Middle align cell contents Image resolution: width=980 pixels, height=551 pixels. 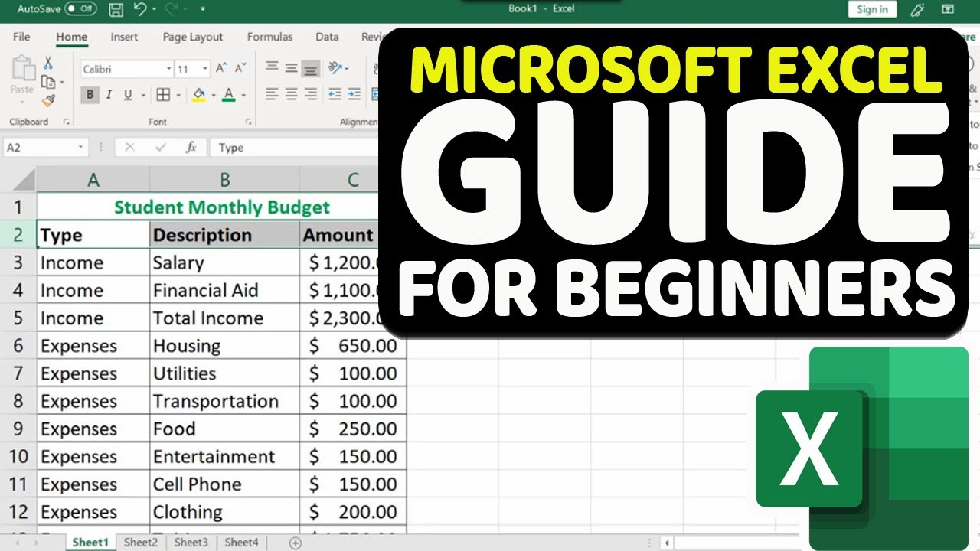(x=291, y=69)
